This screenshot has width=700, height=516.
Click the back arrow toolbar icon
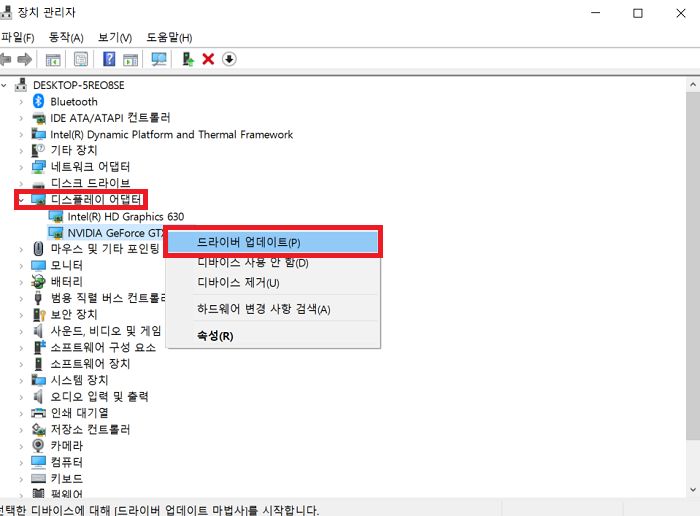6,59
